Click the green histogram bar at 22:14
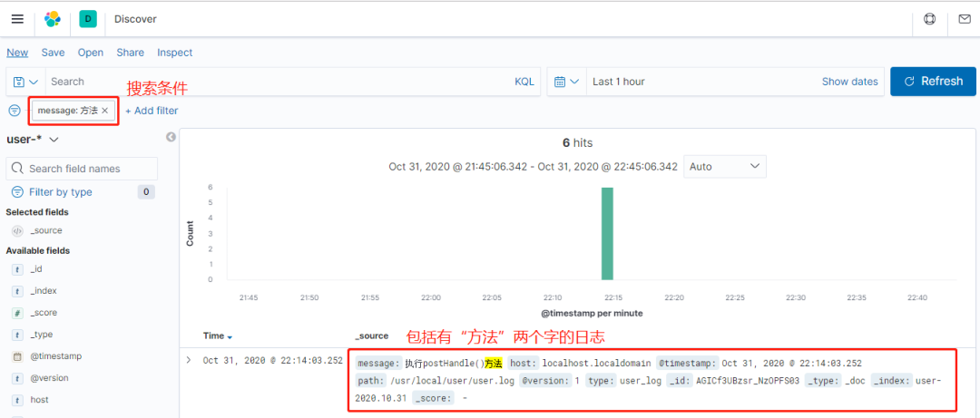The height and width of the screenshot is (418, 980). coord(607,234)
